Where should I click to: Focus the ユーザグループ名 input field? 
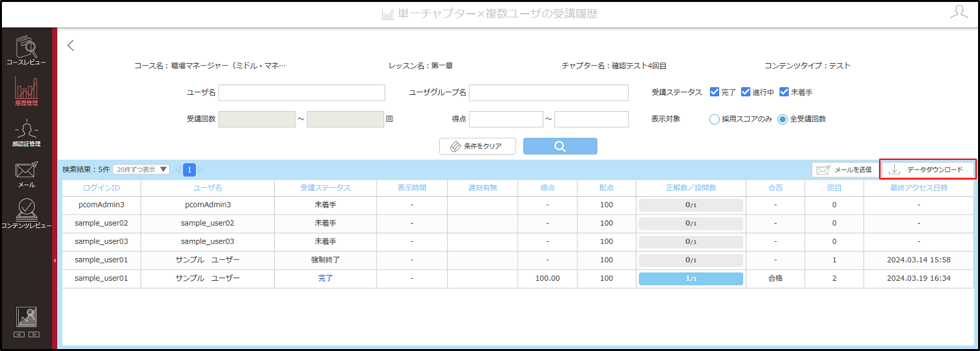(x=549, y=93)
